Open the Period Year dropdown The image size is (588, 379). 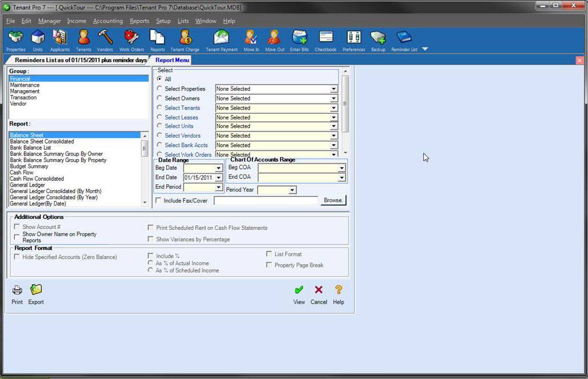click(292, 189)
